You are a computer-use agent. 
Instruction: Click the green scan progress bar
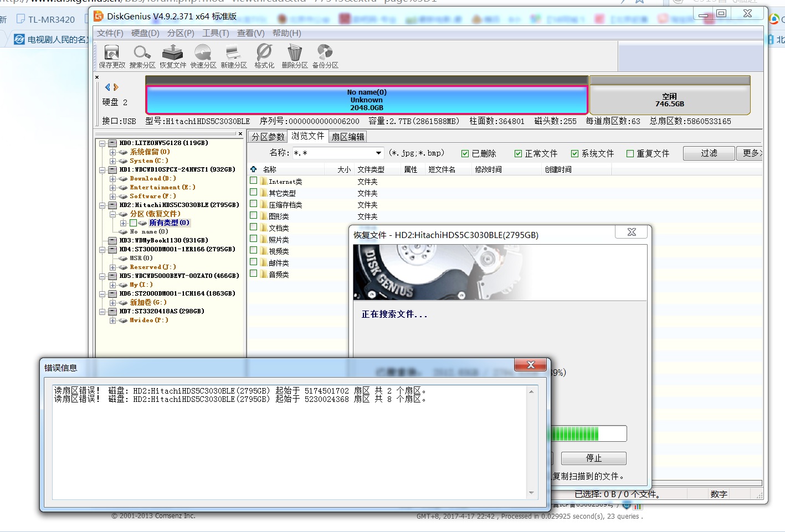pos(588,433)
